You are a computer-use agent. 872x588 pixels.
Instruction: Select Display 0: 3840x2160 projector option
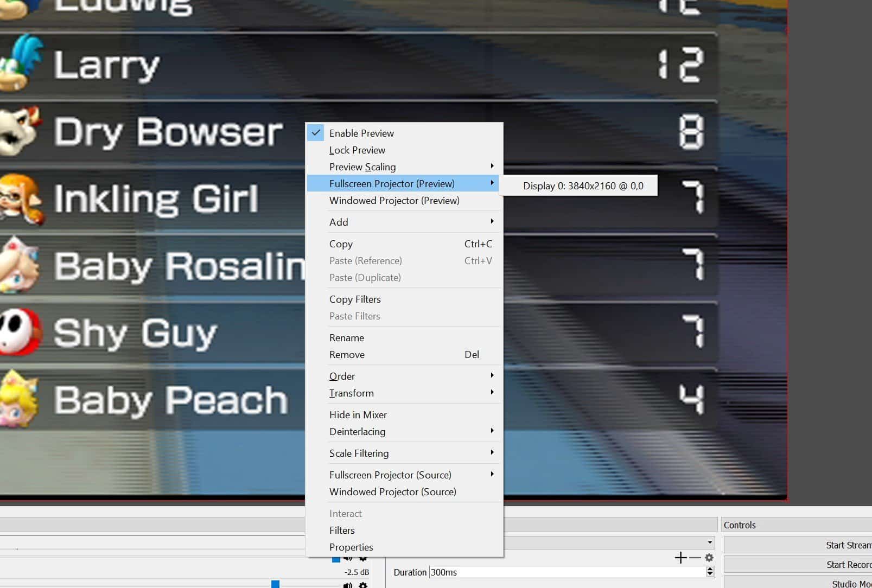583,186
